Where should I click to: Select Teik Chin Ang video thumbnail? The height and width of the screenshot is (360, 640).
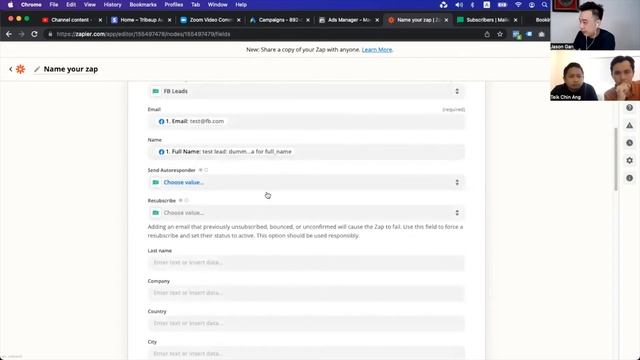595,76
